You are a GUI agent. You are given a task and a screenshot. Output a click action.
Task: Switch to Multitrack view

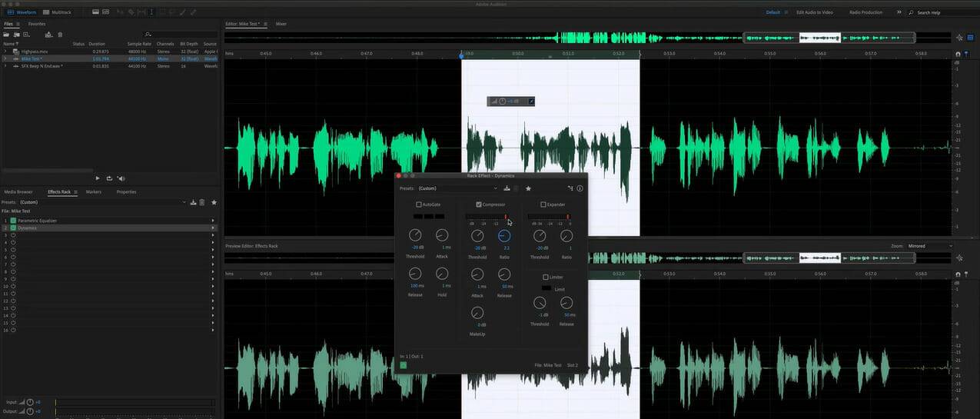[x=57, y=12]
